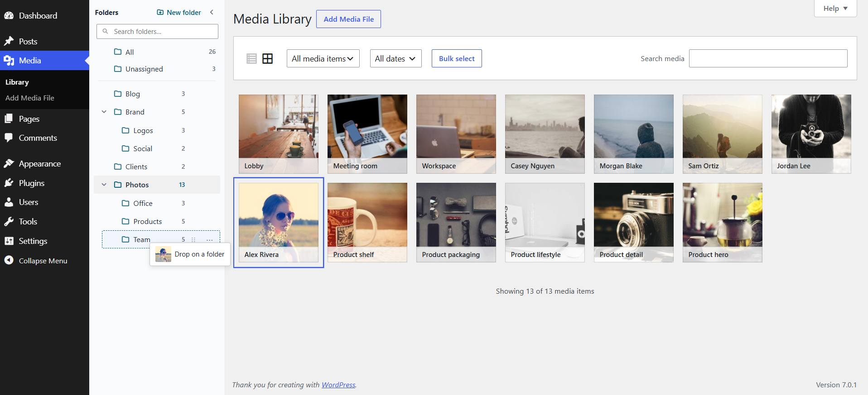This screenshot has width=868, height=395.
Task: Click the Logos folder icon
Action: pos(125,130)
